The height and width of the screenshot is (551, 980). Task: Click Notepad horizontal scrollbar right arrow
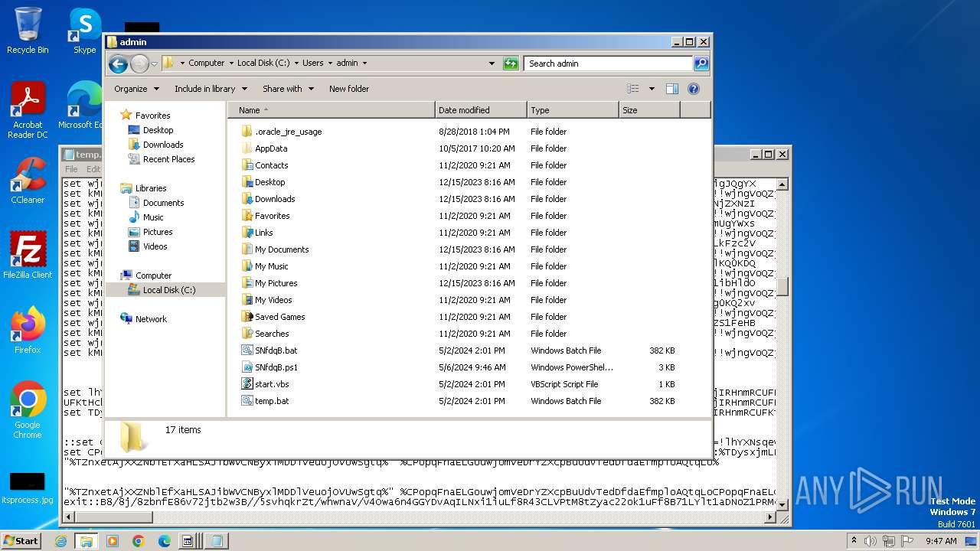(770, 517)
